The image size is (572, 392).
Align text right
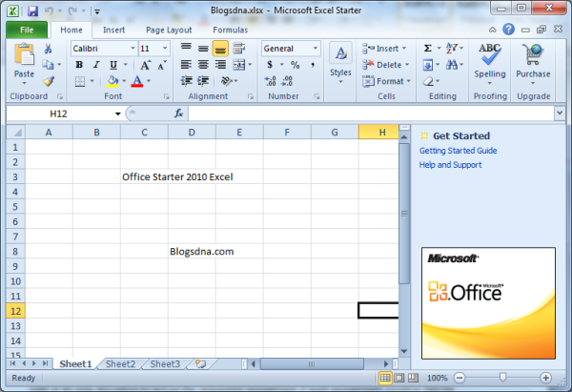pos(220,65)
